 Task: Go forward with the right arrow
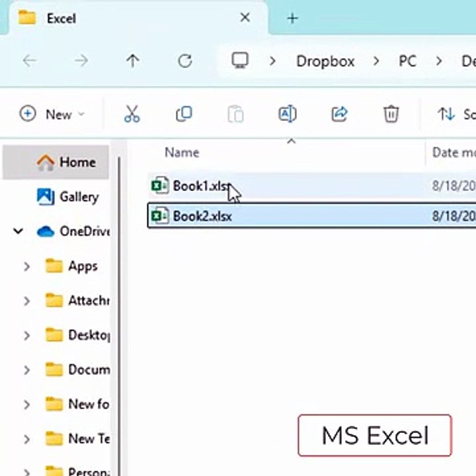(81, 61)
